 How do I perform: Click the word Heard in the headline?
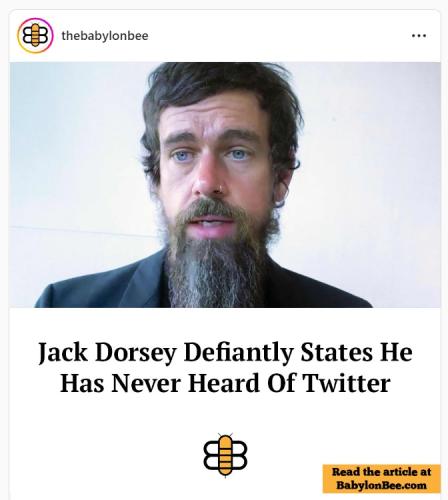(224, 383)
